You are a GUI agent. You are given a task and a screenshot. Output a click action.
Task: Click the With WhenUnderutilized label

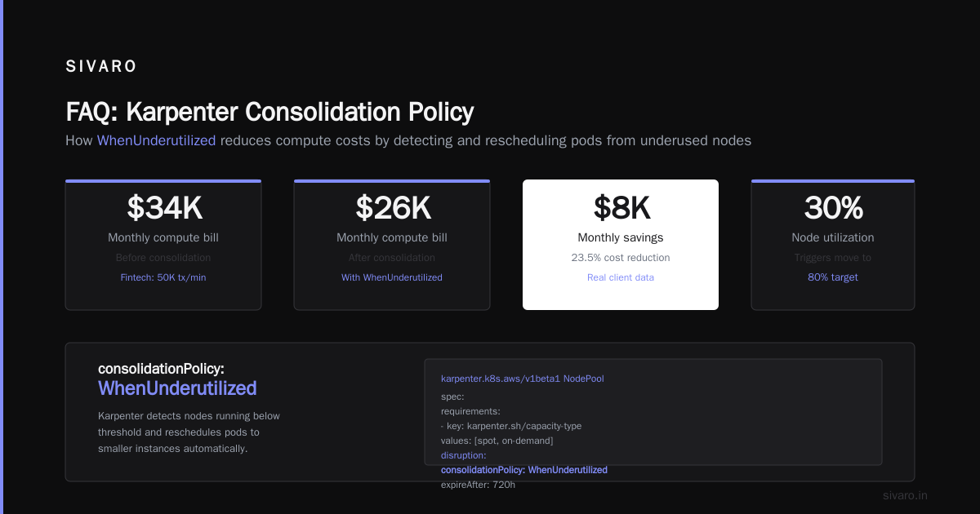tap(392, 277)
